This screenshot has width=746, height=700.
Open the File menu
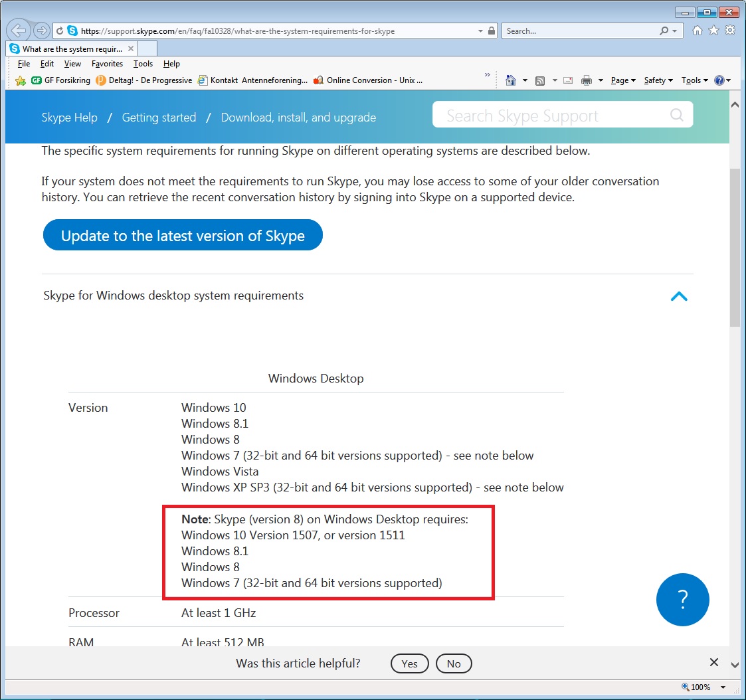24,64
